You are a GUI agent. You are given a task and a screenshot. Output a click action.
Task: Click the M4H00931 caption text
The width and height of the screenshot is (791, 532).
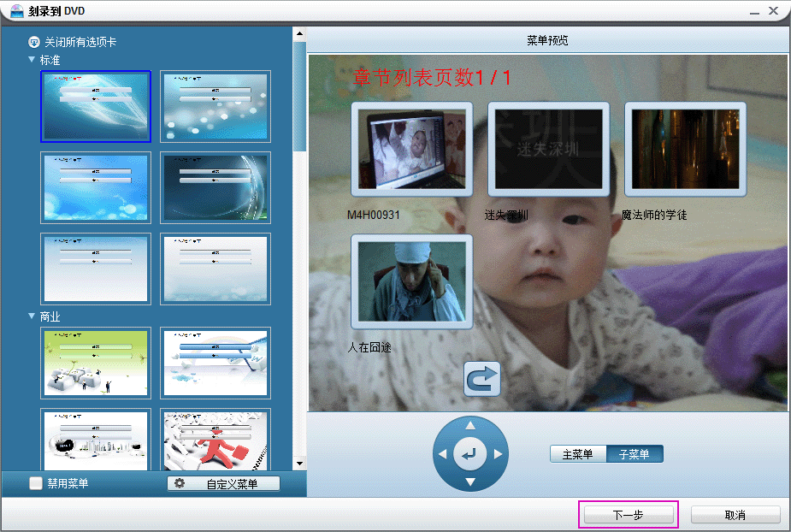pyautogui.click(x=374, y=215)
